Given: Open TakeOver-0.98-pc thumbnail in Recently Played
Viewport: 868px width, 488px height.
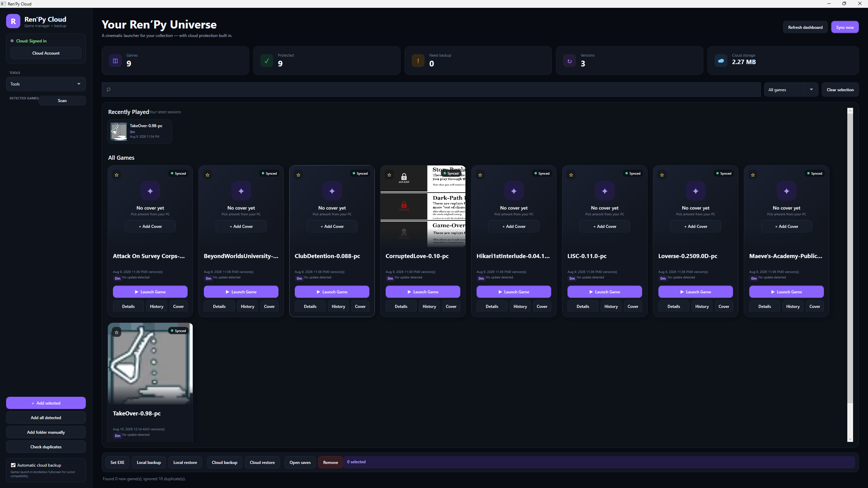Looking at the screenshot, I should coord(119,132).
